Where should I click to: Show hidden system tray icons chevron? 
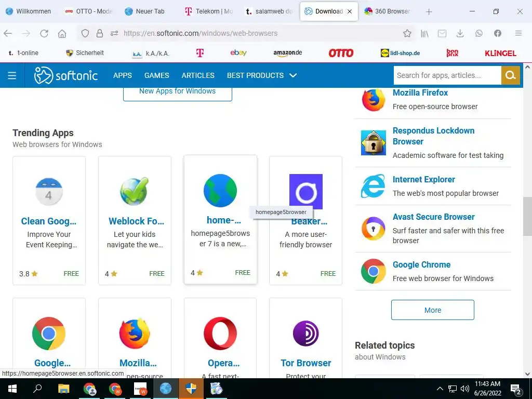pyautogui.click(x=440, y=389)
